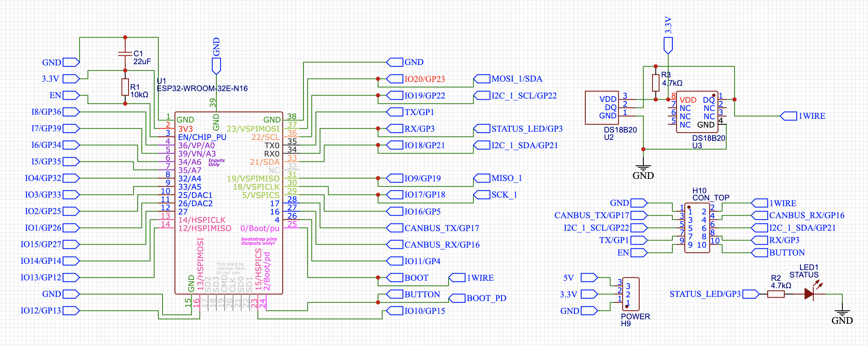Click the 'Inputs Only' note on U1
Screen dimensions: 868x347
(x=216, y=162)
